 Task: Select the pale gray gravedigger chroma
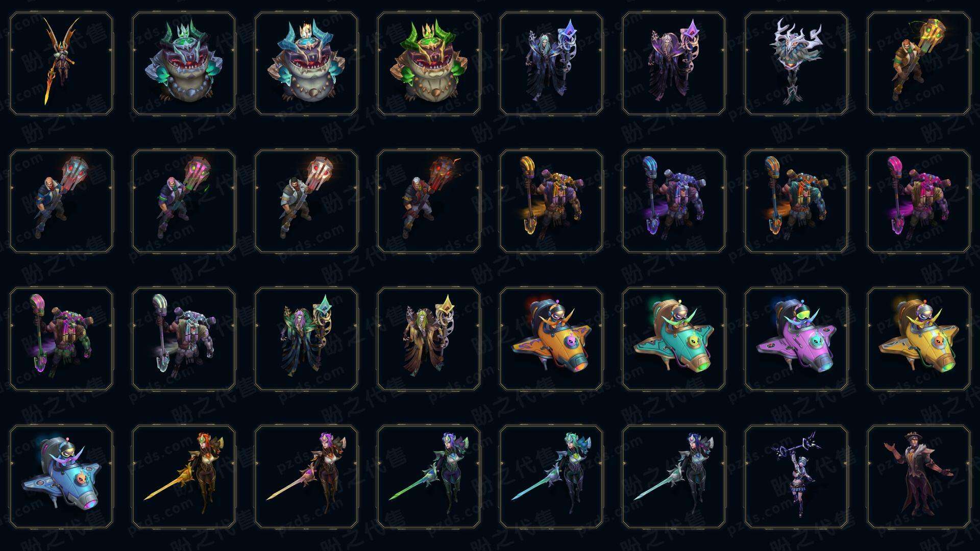(184, 339)
